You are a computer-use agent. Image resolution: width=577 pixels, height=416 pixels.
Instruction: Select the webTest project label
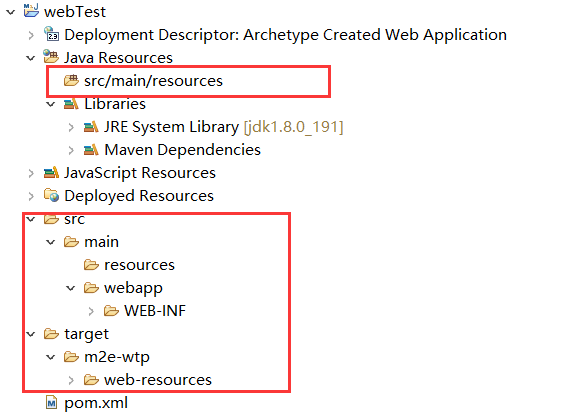[x=75, y=12]
